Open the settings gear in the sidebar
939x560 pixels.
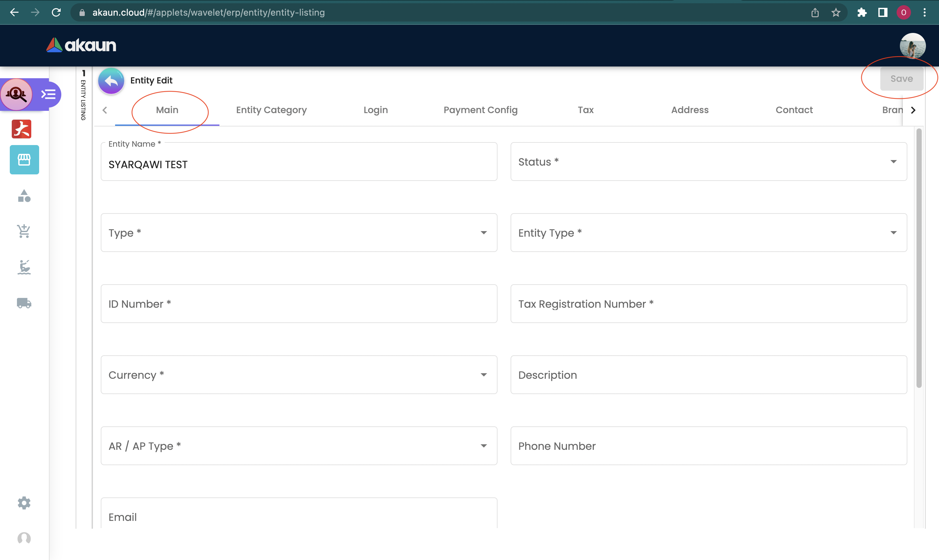[x=24, y=503]
